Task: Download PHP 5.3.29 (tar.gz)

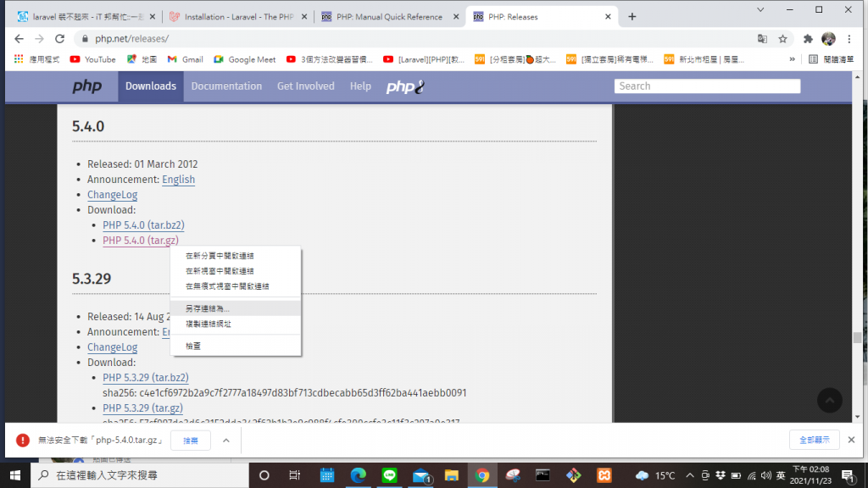Action: pyautogui.click(x=142, y=408)
